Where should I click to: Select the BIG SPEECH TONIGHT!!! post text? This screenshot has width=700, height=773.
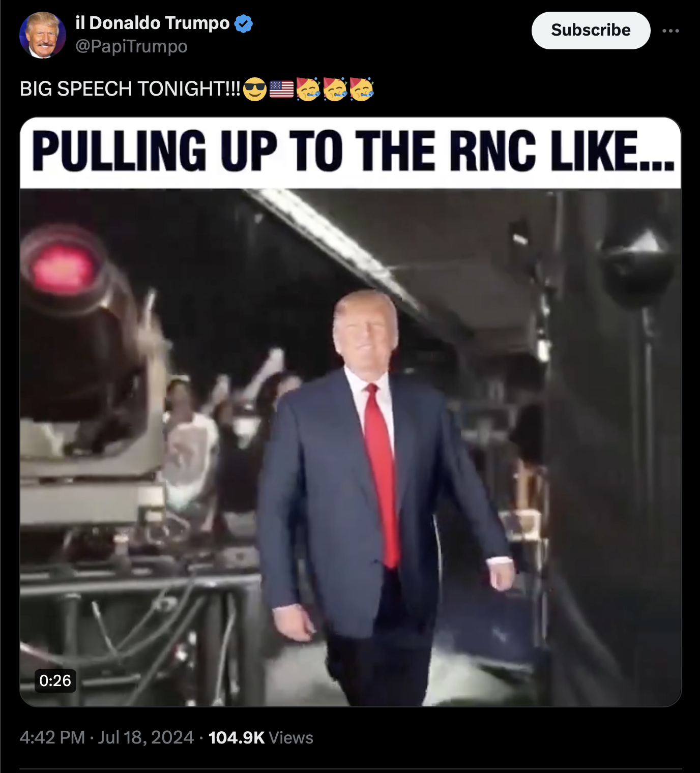(x=130, y=89)
